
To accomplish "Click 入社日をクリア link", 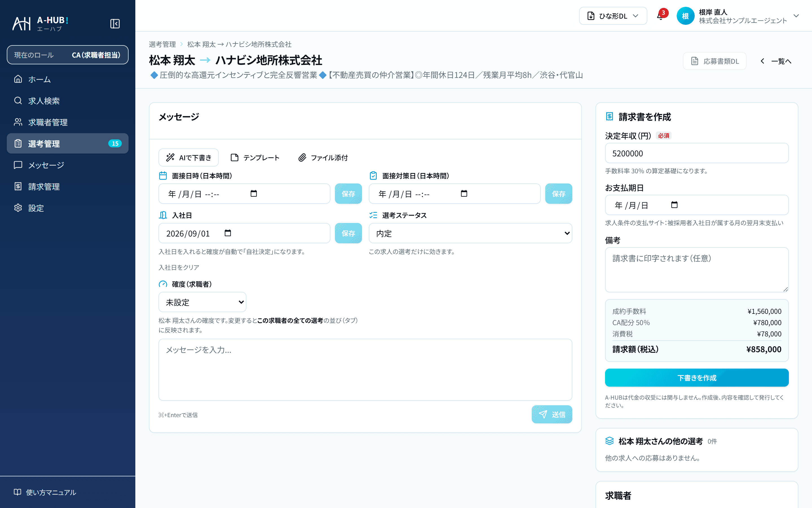I will click(179, 268).
